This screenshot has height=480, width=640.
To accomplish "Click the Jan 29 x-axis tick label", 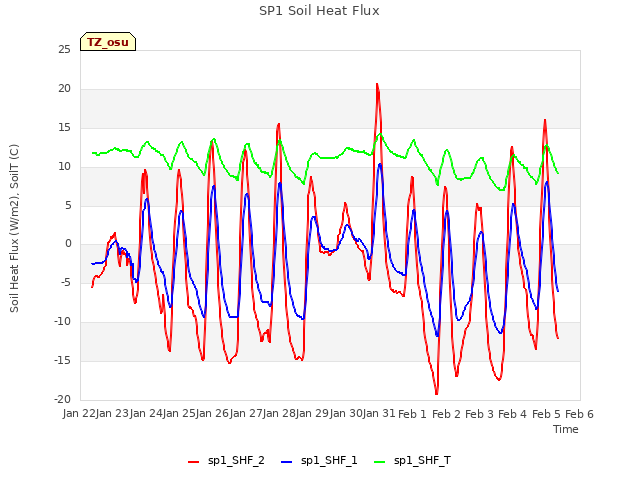I will click(313, 413).
